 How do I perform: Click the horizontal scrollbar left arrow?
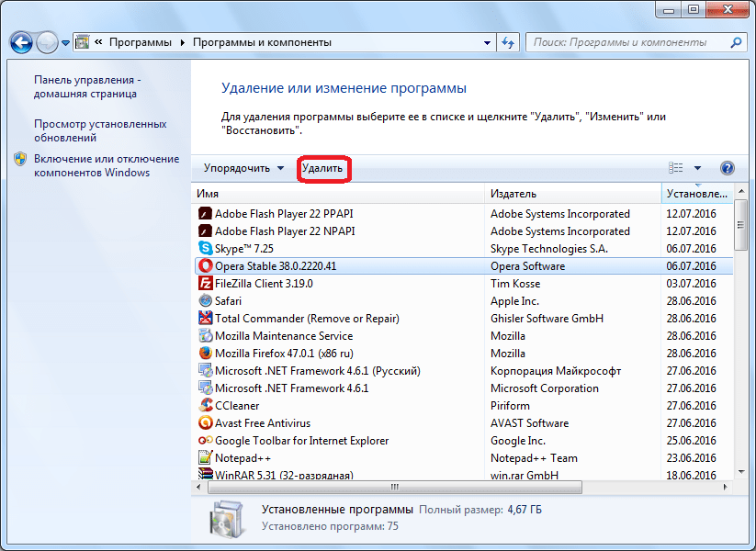click(x=198, y=488)
